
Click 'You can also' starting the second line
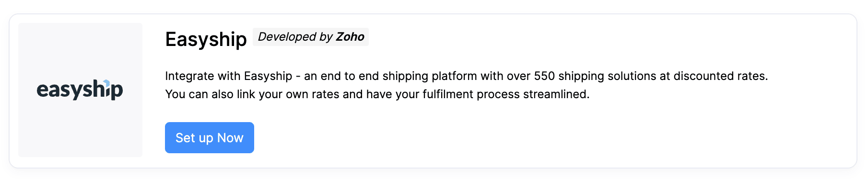pos(199,94)
